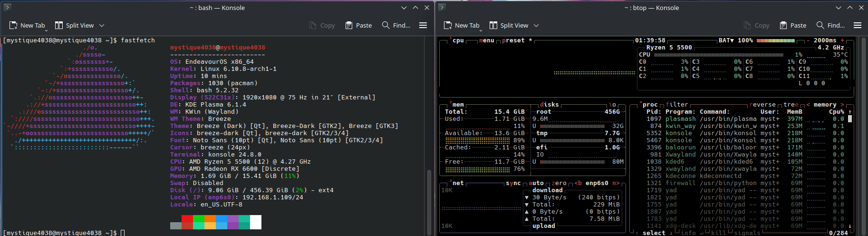Click the Kernel line in fastfetch output
Image resolution: width=868 pixels, height=236 pixels.
(x=223, y=69)
